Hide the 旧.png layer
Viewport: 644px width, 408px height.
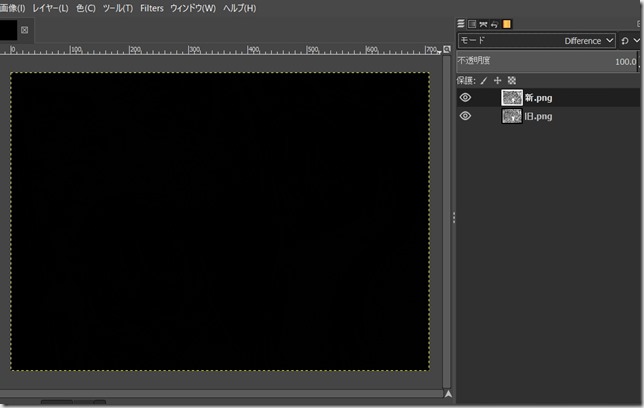pos(465,116)
